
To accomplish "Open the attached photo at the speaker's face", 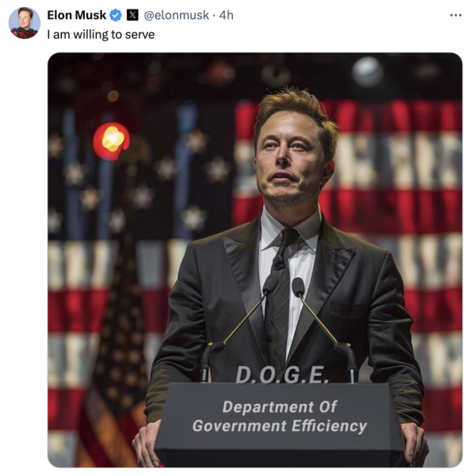I will (x=291, y=155).
